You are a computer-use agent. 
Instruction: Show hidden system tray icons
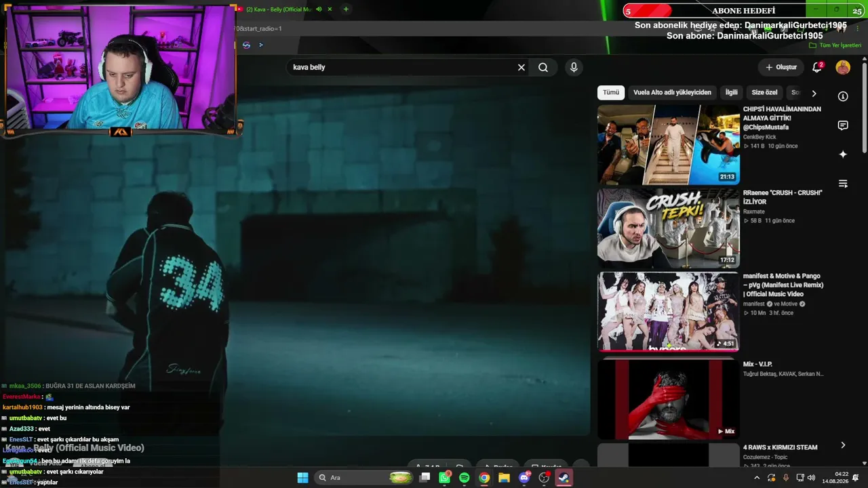(757, 478)
